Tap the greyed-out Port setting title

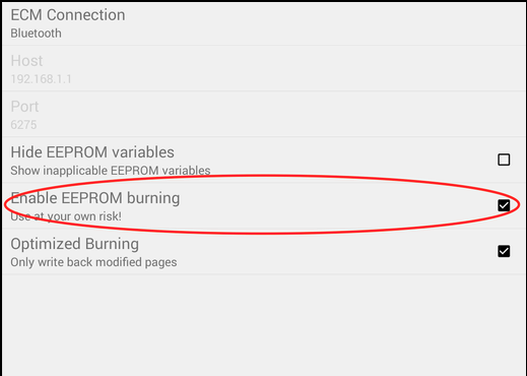pyautogui.click(x=25, y=107)
